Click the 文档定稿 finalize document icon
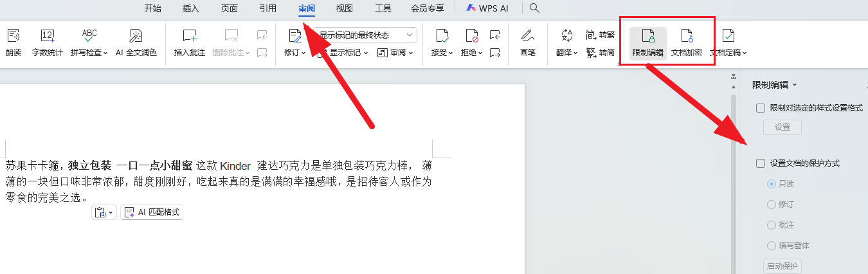This screenshot has height=274, width=868. click(728, 35)
